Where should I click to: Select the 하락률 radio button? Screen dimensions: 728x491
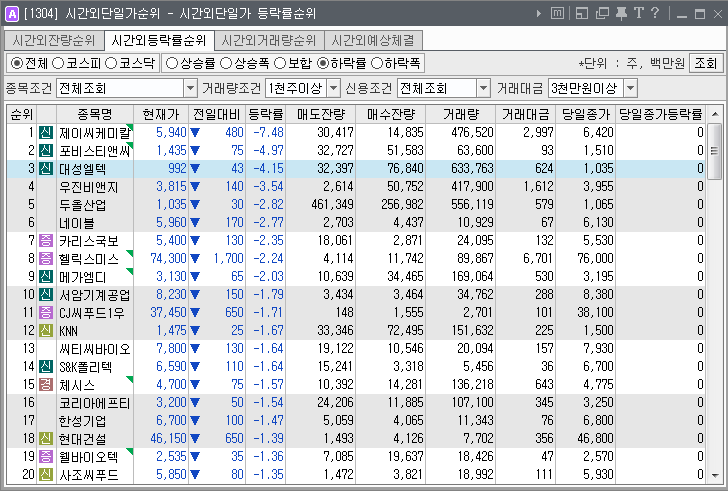[x=323, y=63]
